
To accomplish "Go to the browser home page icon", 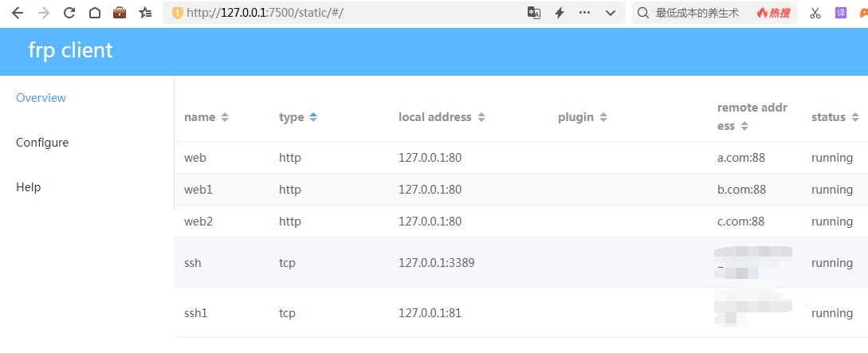I will (x=94, y=13).
